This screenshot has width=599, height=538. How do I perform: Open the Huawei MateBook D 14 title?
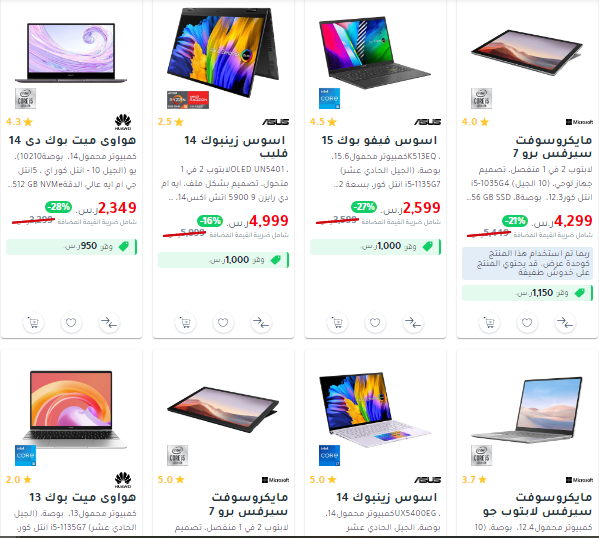73,140
